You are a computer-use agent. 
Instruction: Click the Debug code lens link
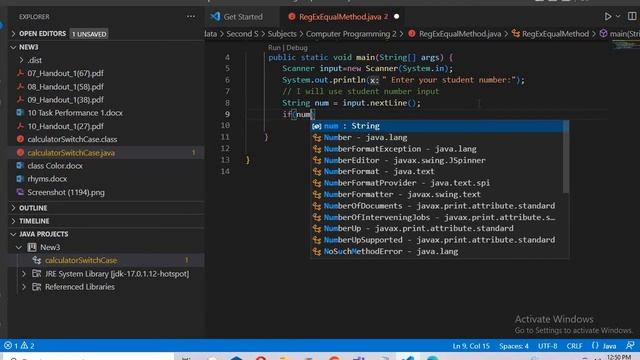coord(297,48)
